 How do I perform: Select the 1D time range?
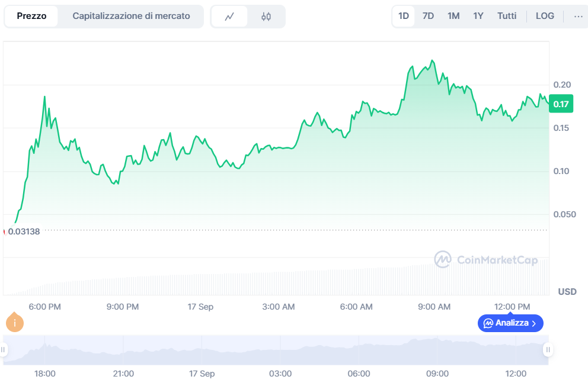point(404,16)
